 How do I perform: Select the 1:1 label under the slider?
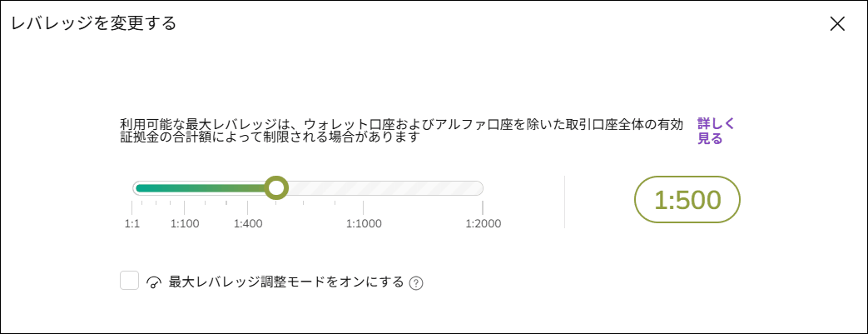(132, 223)
